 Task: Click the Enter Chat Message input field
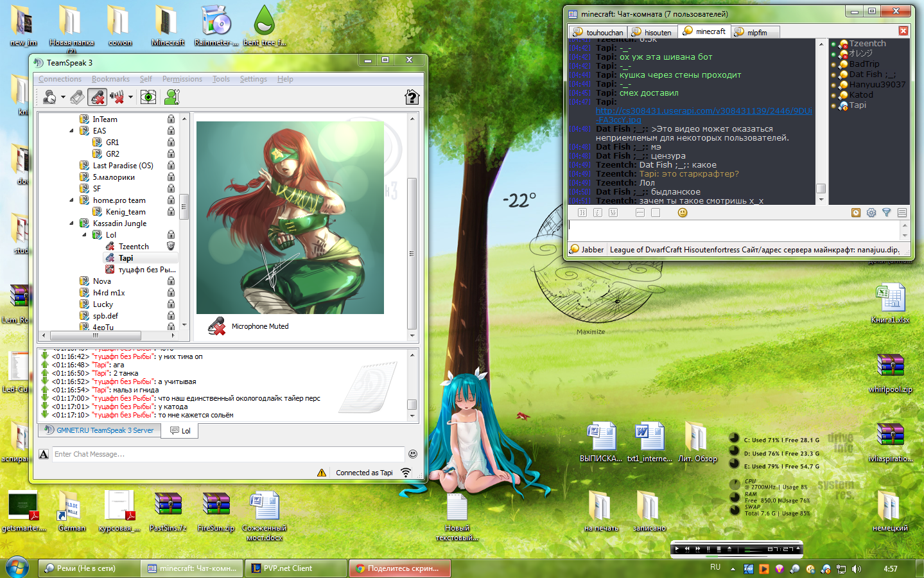tap(229, 454)
